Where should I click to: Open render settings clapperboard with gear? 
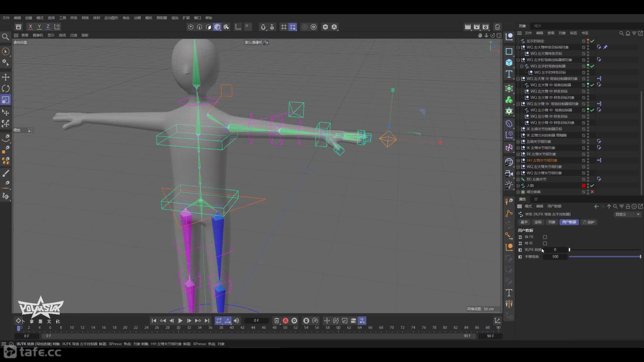point(485,27)
